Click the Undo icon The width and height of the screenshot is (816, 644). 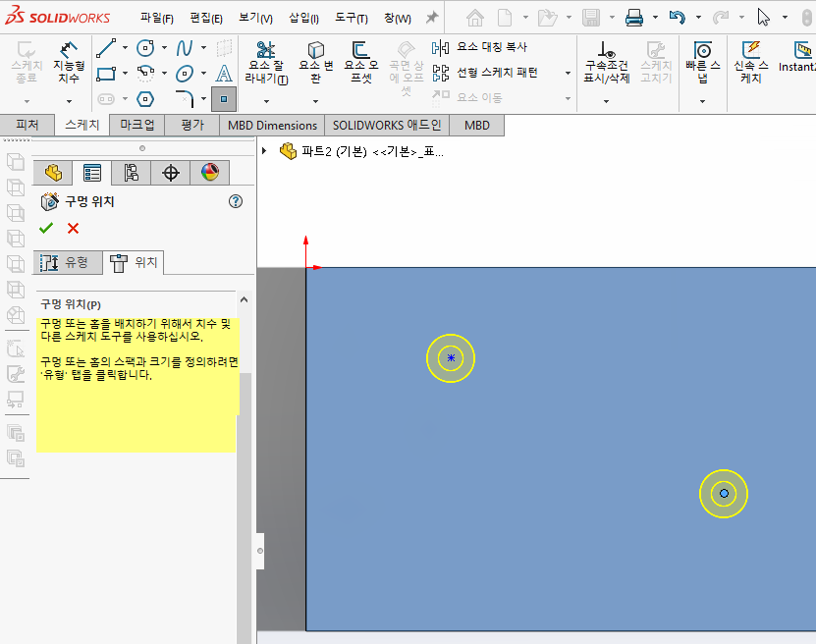click(x=677, y=18)
